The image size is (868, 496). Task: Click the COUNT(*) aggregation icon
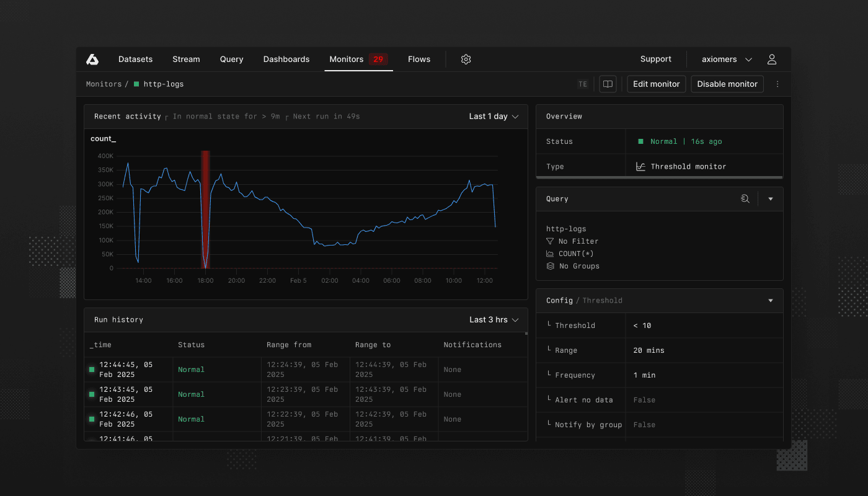[550, 254]
